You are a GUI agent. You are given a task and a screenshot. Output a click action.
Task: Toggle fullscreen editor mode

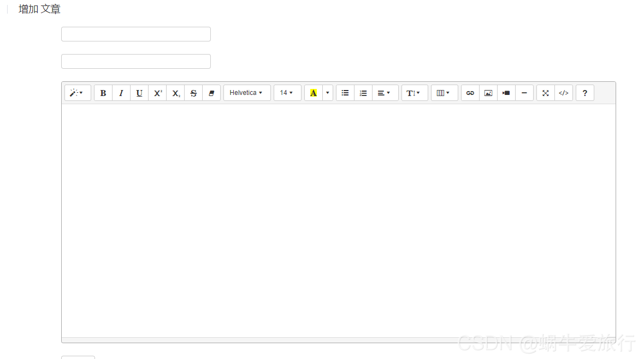[546, 93]
